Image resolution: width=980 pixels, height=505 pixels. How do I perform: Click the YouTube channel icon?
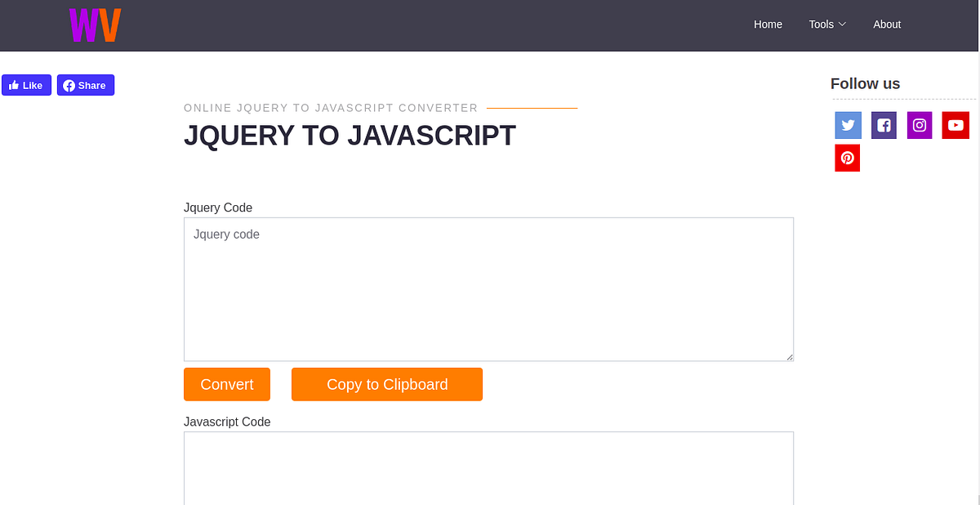(955, 125)
